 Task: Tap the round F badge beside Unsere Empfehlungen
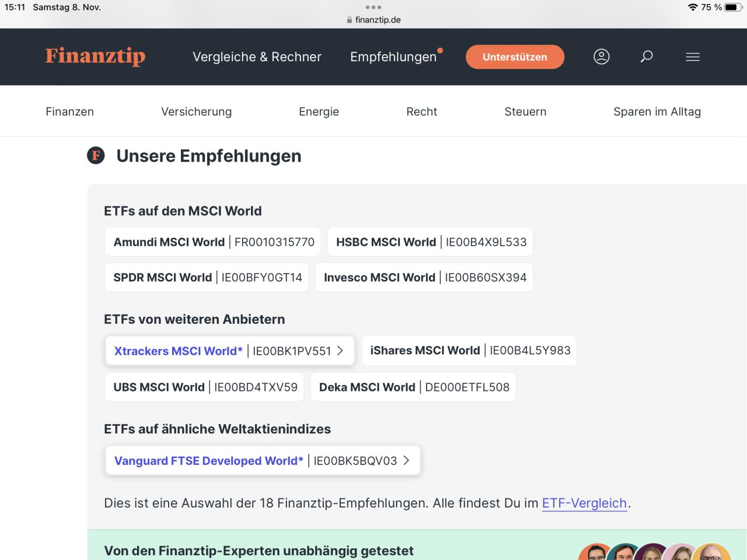pos(96,156)
